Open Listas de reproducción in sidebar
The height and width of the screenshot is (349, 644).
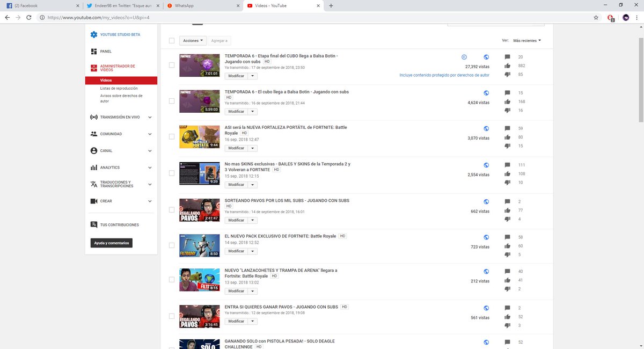tap(119, 88)
